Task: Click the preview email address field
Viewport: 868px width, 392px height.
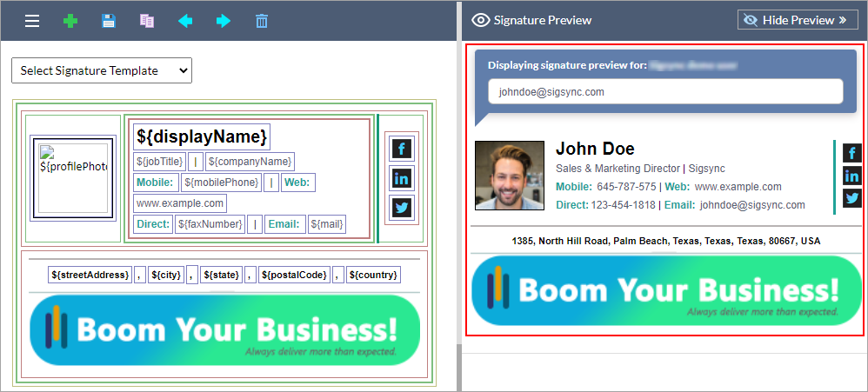Action: click(665, 91)
